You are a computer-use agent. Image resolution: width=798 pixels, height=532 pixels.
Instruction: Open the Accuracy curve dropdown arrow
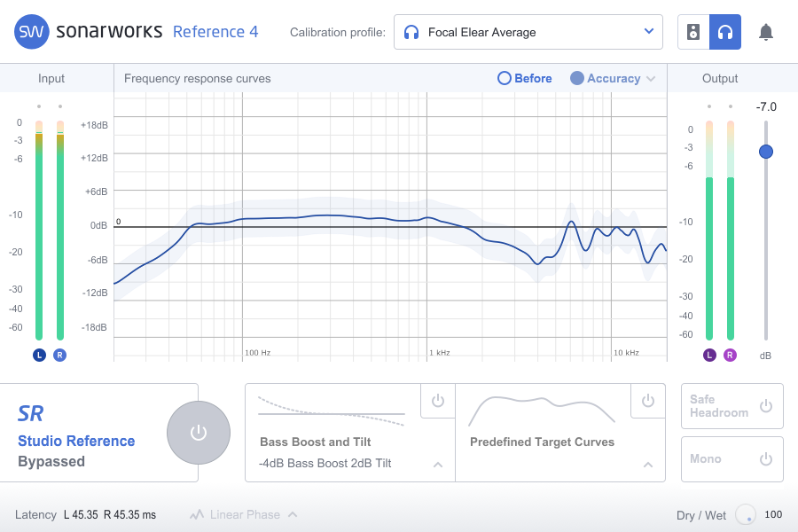click(651, 79)
